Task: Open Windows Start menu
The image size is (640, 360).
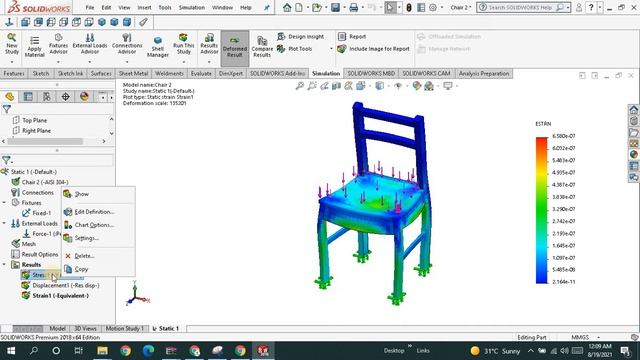Action: pyautogui.click(x=11, y=351)
